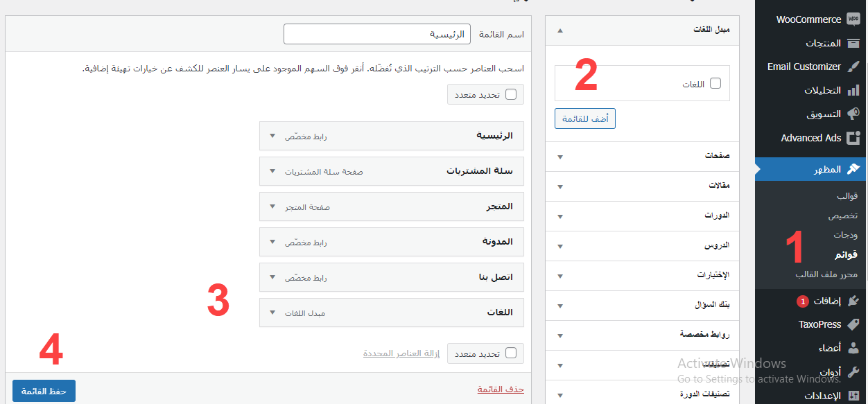Expand the الدروس panel
The image size is (868, 404).
pyautogui.click(x=643, y=246)
